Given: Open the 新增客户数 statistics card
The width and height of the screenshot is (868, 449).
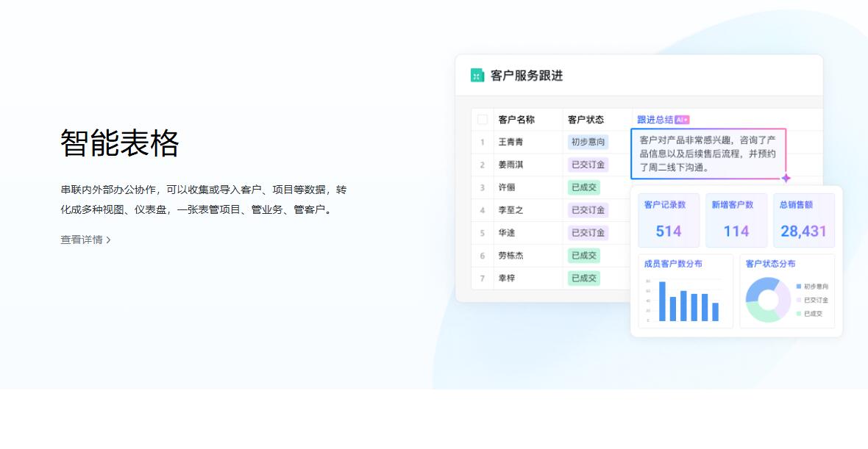Looking at the screenshot, I should (x=736, y=219).
